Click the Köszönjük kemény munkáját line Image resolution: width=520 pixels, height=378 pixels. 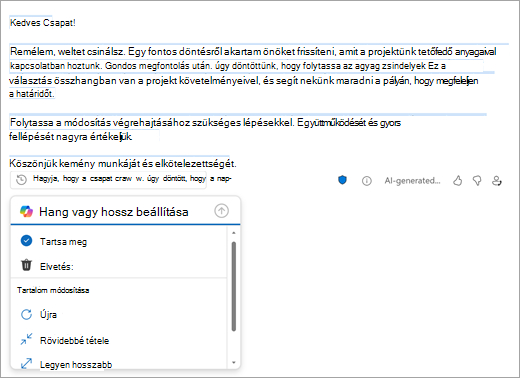pyautogui.click(x=123, y=163)
